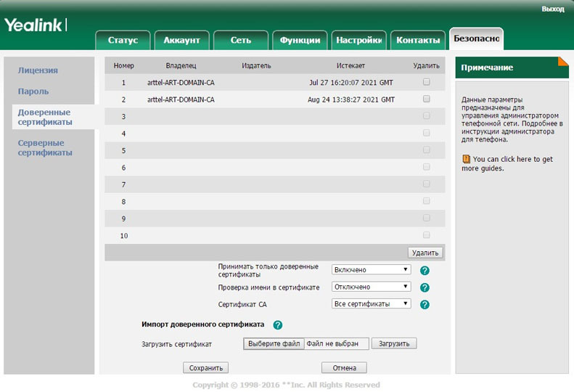Click the Выход logout link
The height and width of the screenshot is (392, 574).
tap(553, 9)
